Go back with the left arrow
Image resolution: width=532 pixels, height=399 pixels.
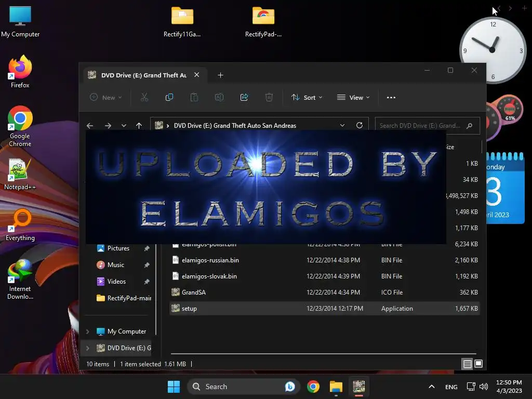(90, 126)
